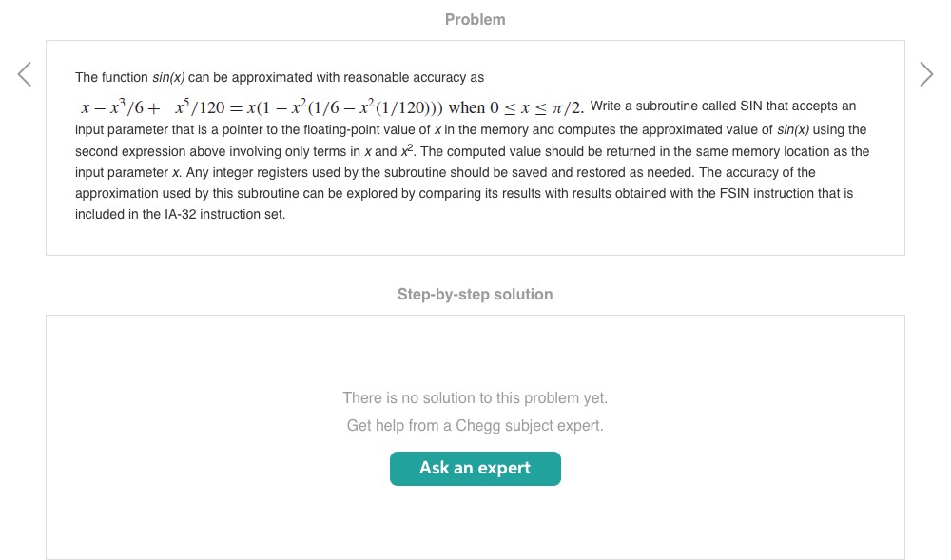
Task: Go to the next problem using right chevron
Action: coord(926,74)
